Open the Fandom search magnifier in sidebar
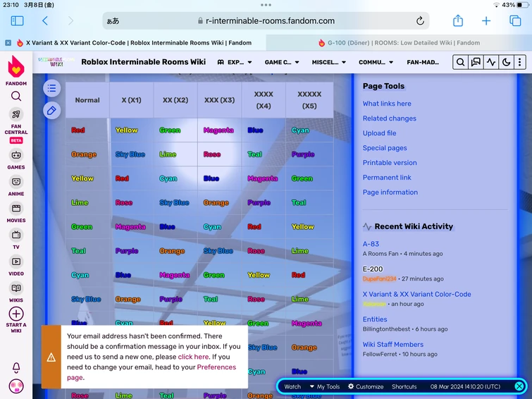The image size is (532, 399). pos(16,97)
